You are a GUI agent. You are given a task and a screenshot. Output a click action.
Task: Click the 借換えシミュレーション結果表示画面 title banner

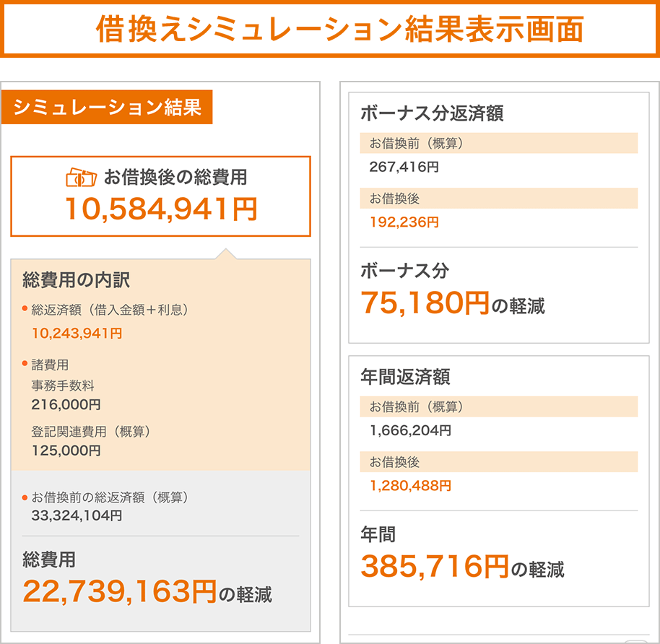[x=329, y=30]
